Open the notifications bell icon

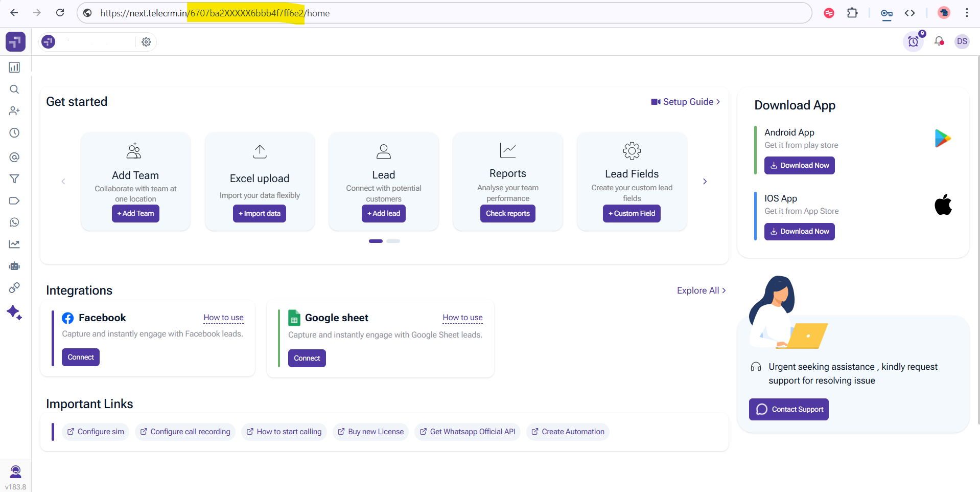tap(939, 41)
